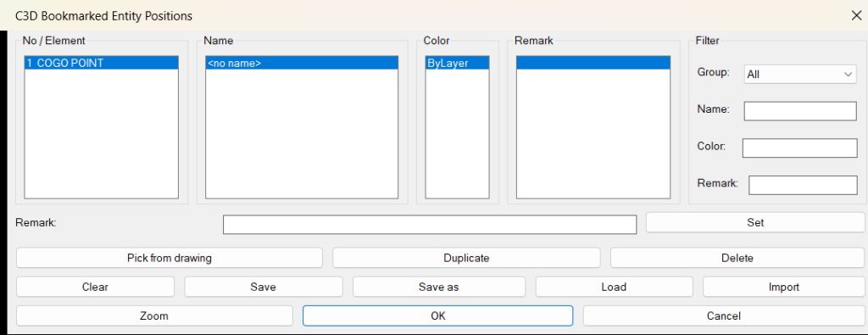Image resolution: width=868 pixels, height=335 pixels.
Task: Click the Color filter input field
Action: coord(799,148)
